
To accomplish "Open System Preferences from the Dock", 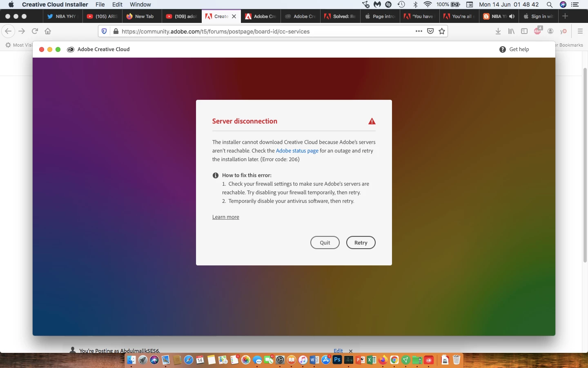I will click(x=280, y=360).
